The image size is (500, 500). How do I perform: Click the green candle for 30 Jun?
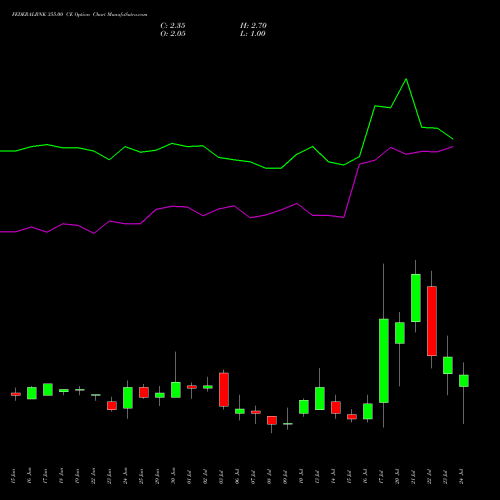point(176,390)
